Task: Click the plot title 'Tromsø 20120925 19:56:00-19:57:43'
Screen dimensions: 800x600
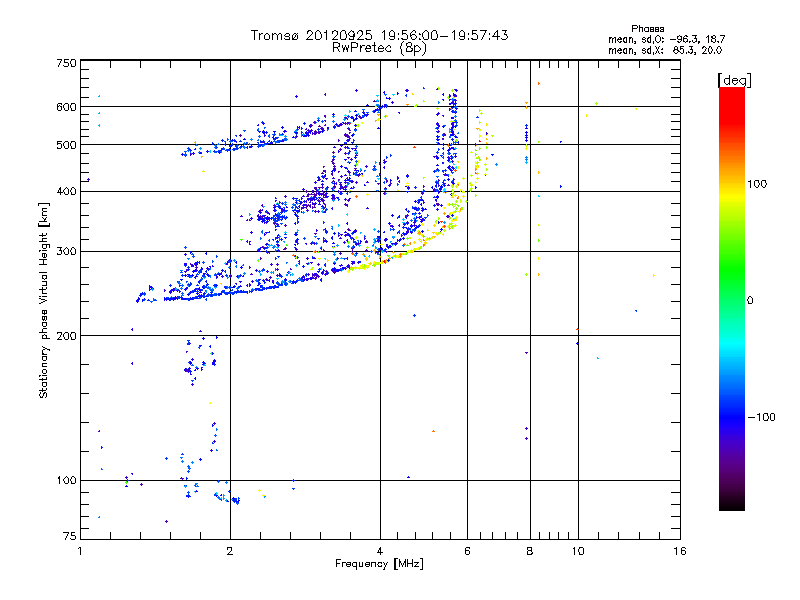Action: (x=379, y=35)
